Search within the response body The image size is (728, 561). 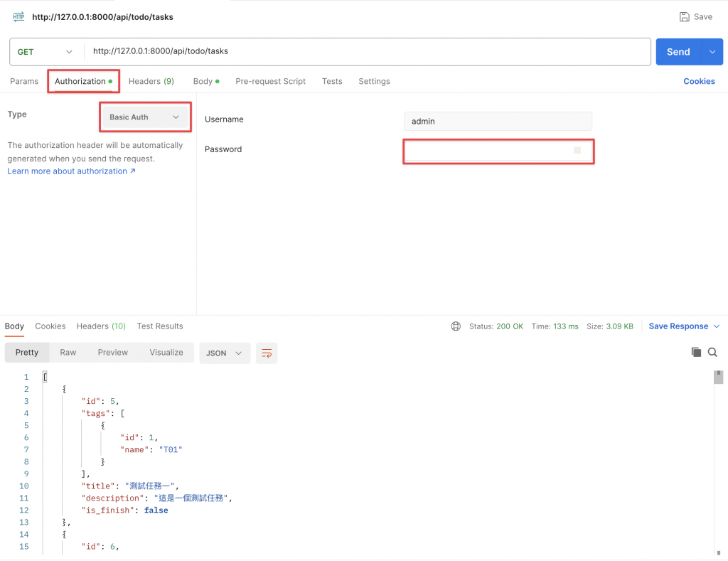(712, 353)
